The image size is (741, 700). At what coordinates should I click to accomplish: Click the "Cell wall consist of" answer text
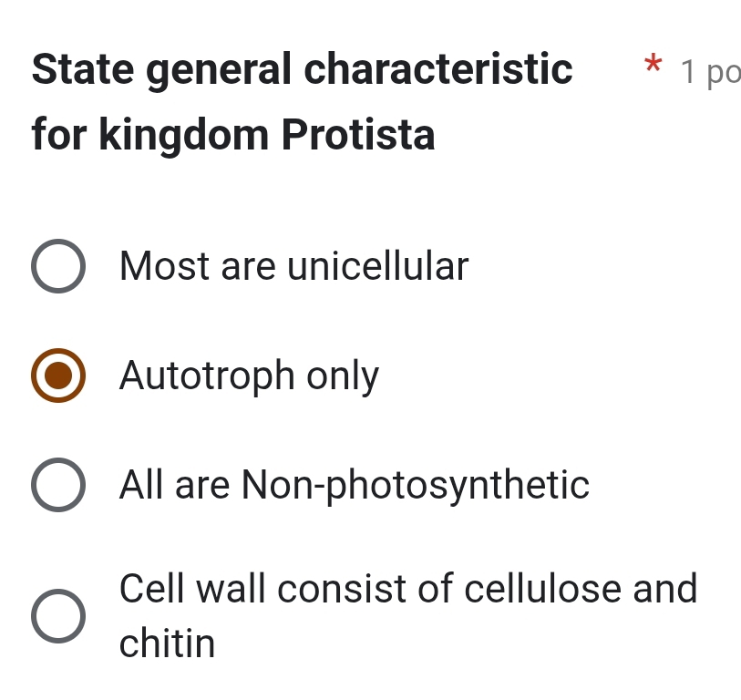coord(264,589)
